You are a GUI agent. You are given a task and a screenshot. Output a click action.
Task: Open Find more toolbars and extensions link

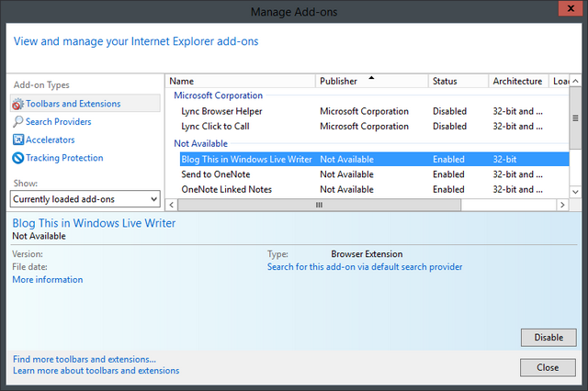[x=85, y=359]
